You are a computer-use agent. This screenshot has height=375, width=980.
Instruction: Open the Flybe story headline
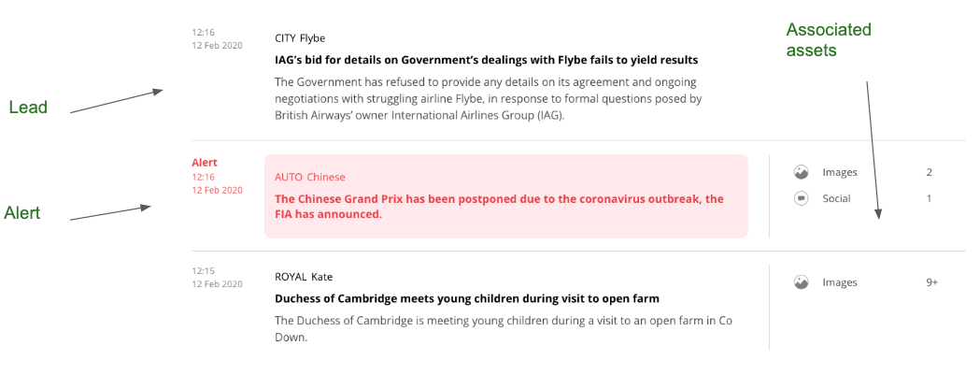click(486, 60)
